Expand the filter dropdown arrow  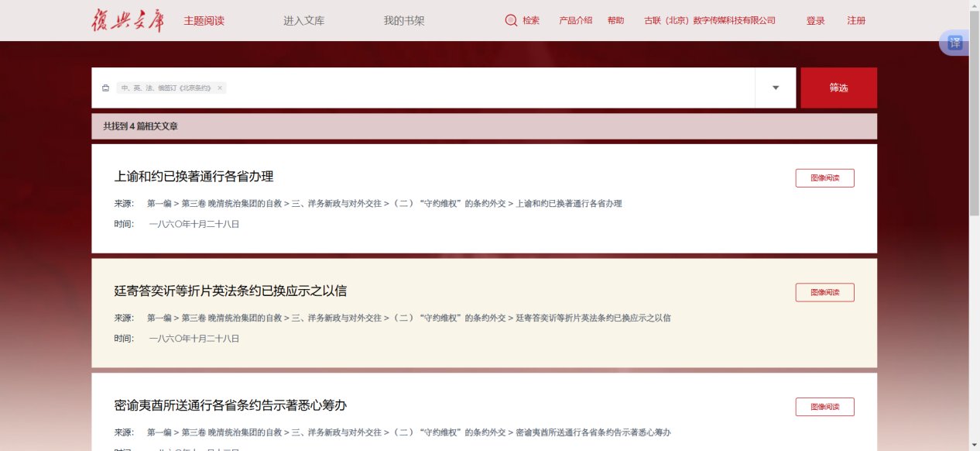click(775, 88)
